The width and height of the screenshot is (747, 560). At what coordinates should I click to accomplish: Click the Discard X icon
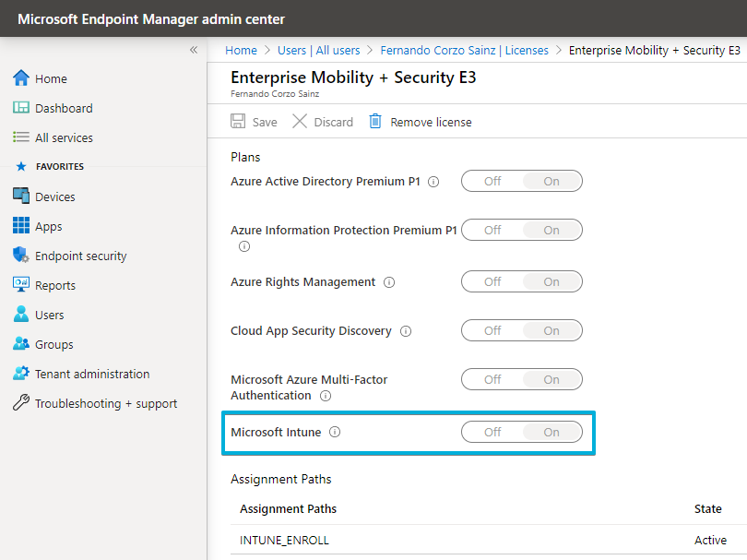299,122
